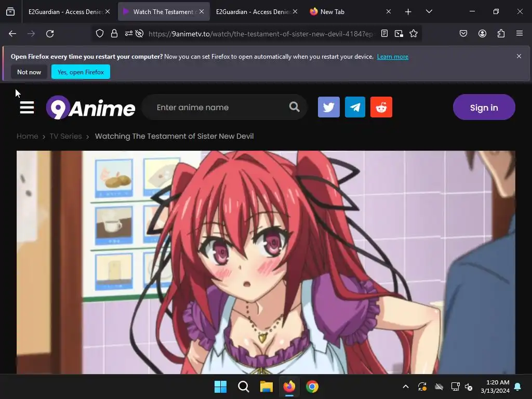
Task: Follow the Learn more link
Action: pos(393,57)
